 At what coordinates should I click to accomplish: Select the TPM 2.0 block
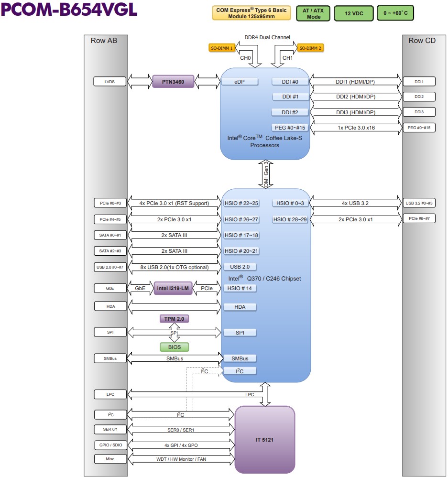174,318
